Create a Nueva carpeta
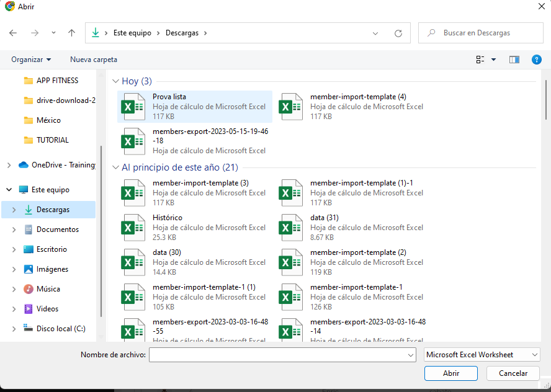551x392 pixels. [94, 60]
